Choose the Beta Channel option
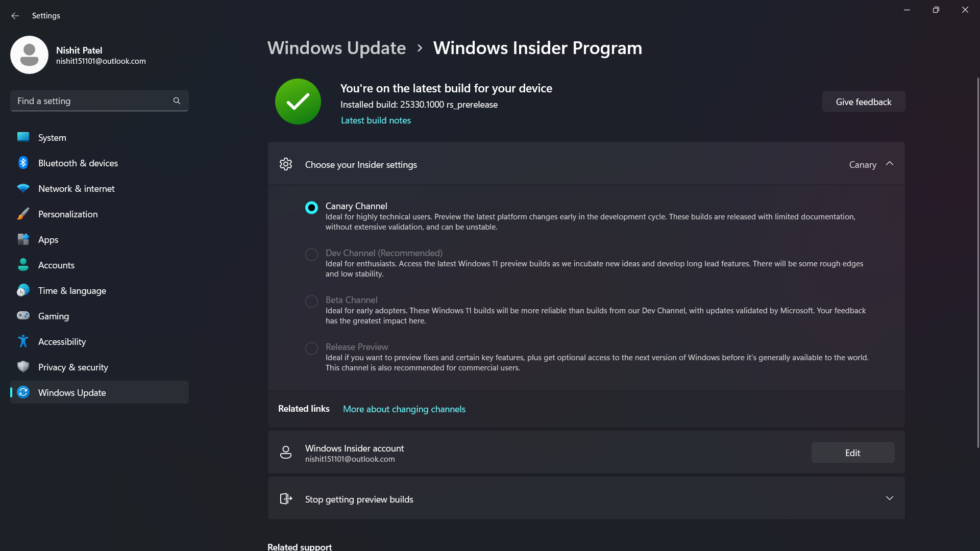Viewport: 980px width, 551px height. pyautogui.click(x=311, y=301)
